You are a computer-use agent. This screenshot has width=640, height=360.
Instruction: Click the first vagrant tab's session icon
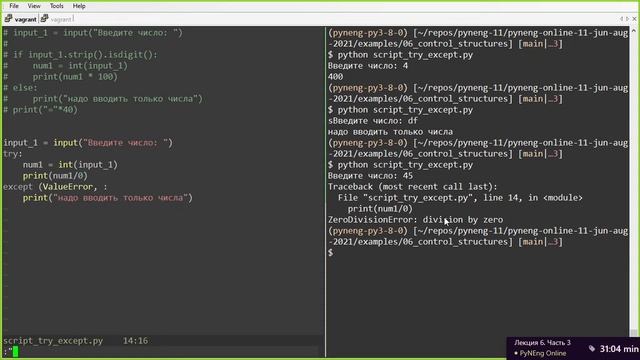pyautogui.click(x=8, y=19)
